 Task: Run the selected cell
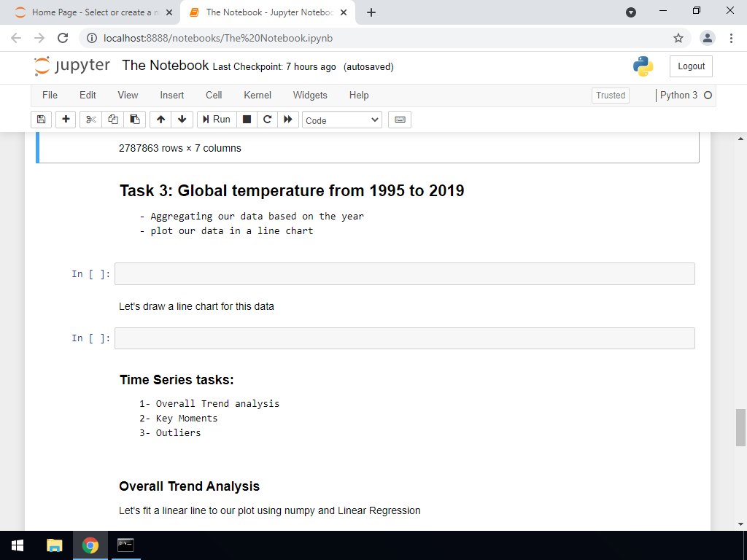click(x=217, y=120)
